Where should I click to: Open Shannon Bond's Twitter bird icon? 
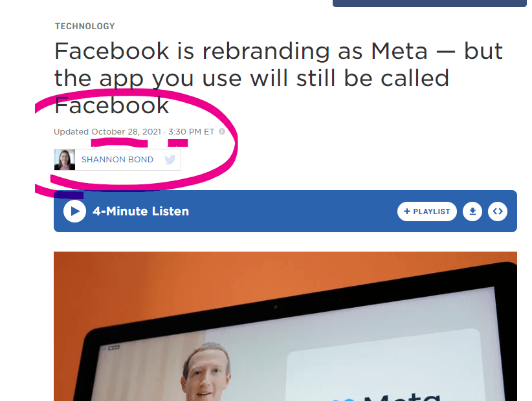point(170,159)
